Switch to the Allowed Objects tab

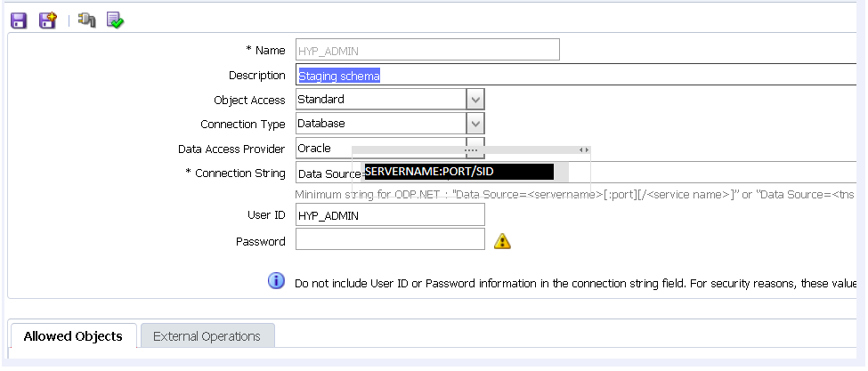point(73,336)
